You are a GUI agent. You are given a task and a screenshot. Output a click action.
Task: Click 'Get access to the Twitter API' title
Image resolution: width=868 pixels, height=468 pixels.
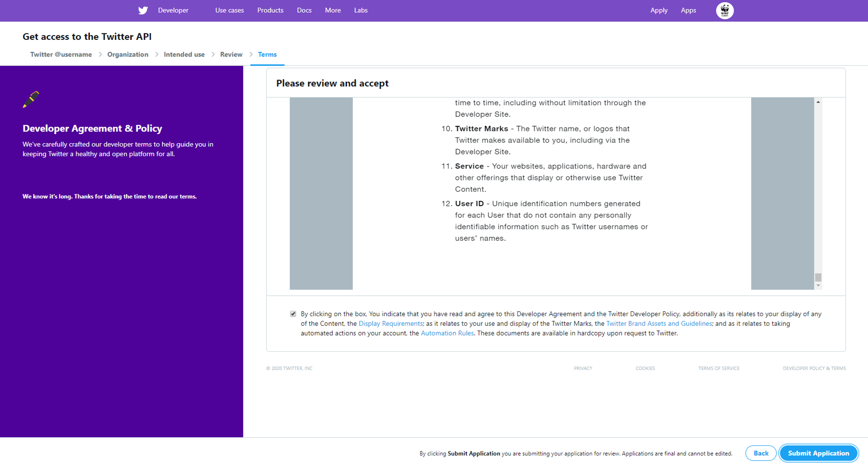click(x=87, y=37)
